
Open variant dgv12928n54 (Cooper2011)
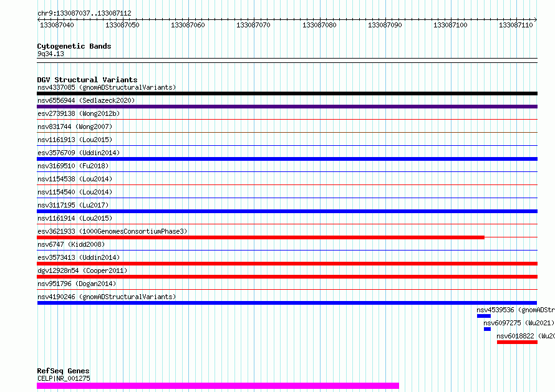click(82, 270)
